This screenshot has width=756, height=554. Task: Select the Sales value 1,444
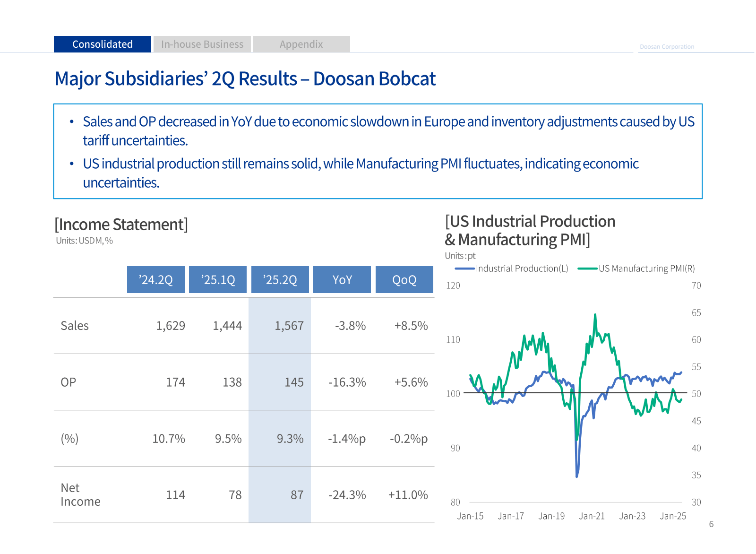(227, 326)
